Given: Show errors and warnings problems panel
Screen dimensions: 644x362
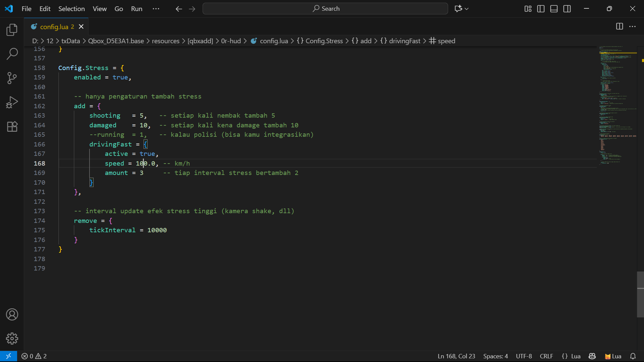Looking at the screenshot, I should click(x=34, y=356).
